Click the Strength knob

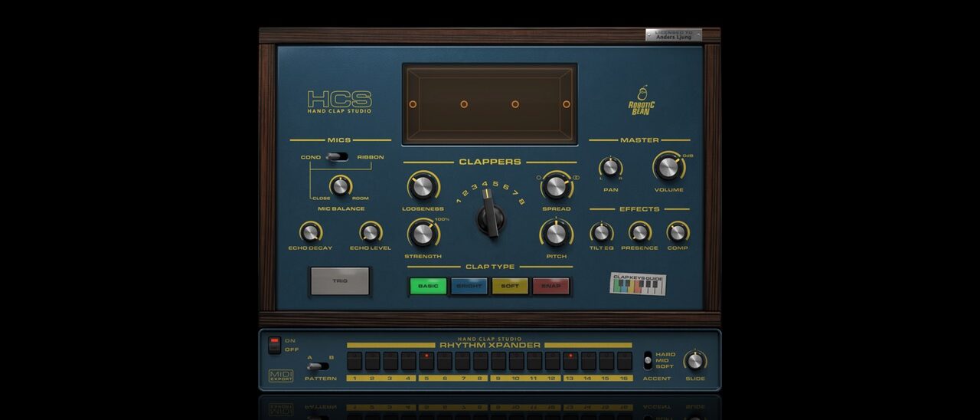pos(423,234)
